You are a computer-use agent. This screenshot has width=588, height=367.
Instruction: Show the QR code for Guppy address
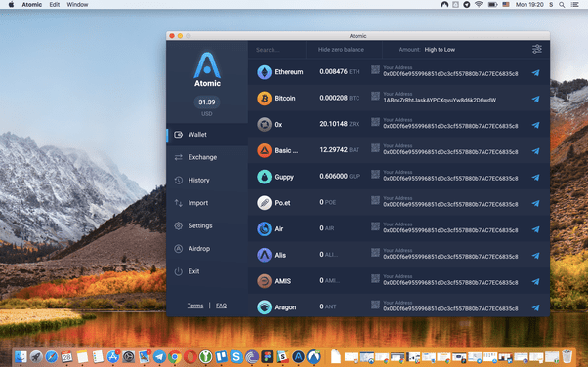[375, 174]
